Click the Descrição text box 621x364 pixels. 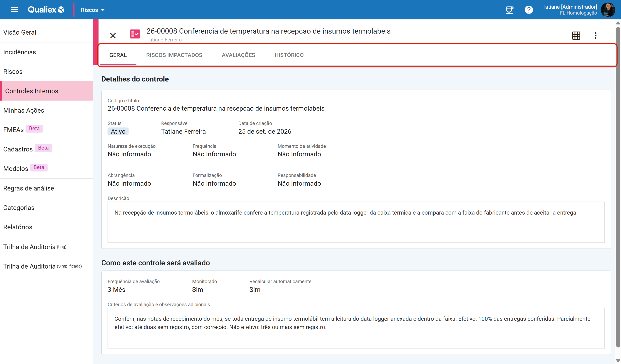(x=356, y=222)
